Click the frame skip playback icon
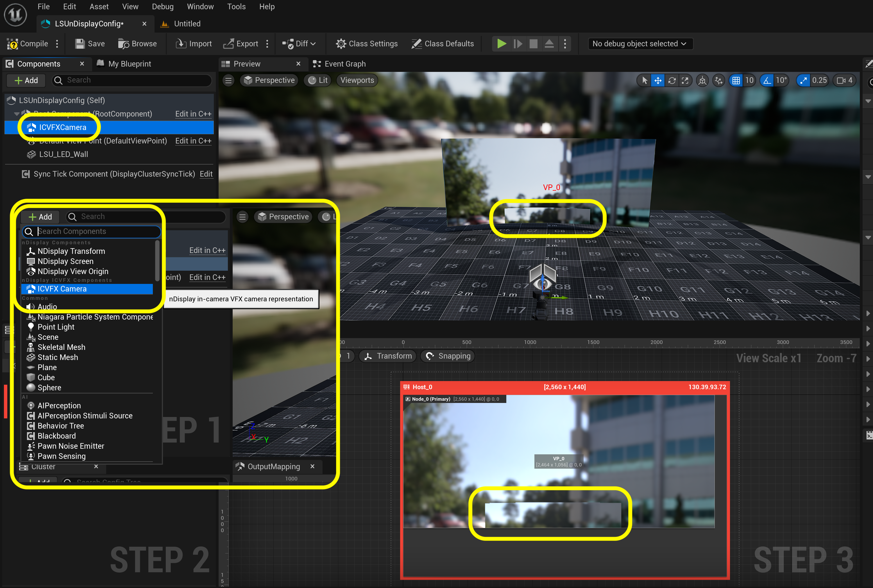Viewport: 873px width, 588px height. (517, 44)
